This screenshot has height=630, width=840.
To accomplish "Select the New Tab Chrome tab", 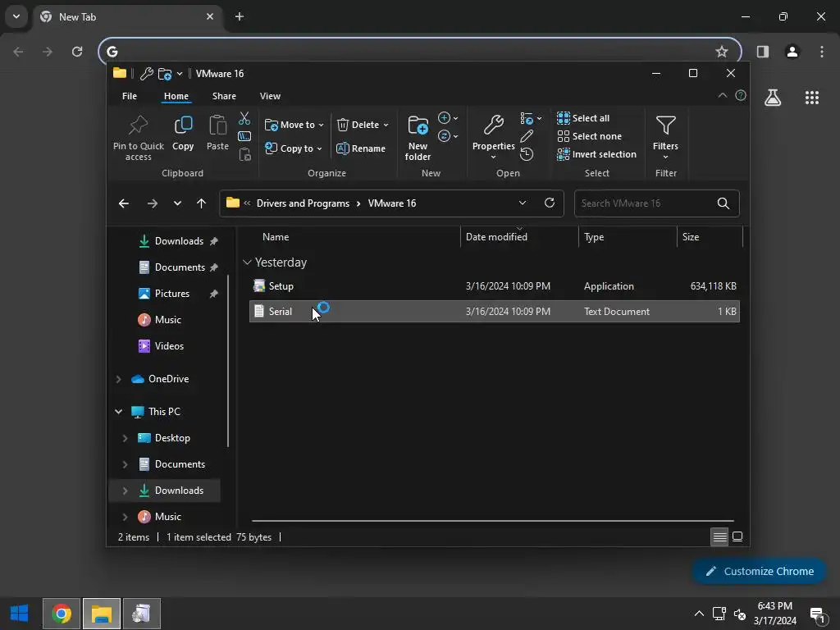I will point(127,17).
